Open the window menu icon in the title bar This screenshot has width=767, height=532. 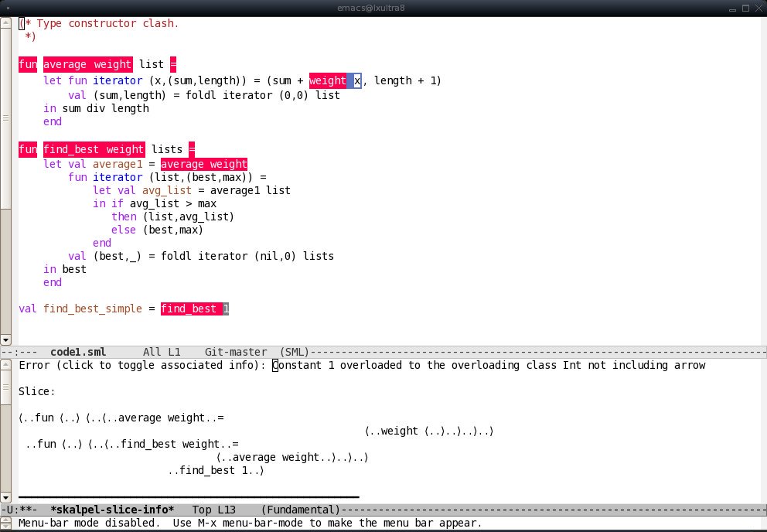pos(8,7)
